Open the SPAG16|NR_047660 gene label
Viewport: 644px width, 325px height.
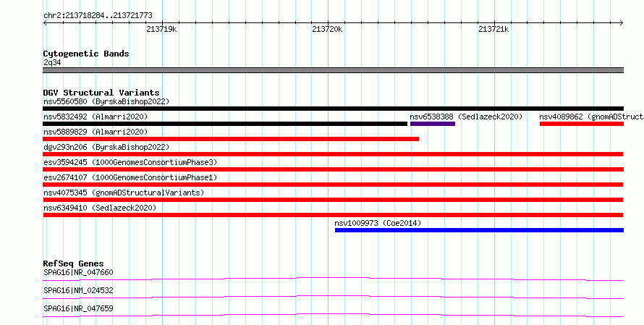(78, 272)
